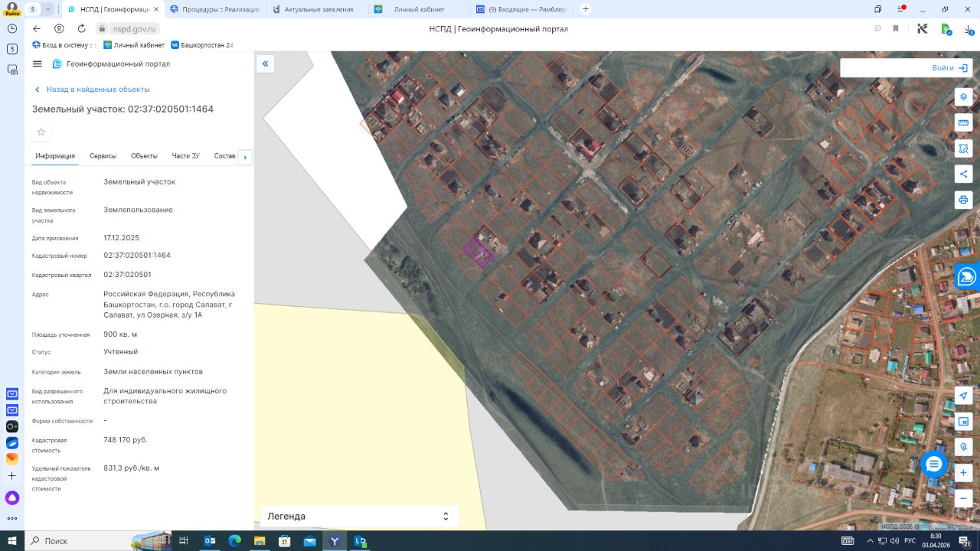The image size is (980, 551).
Task: Open the map layers panel
Action: click(963, 97)
